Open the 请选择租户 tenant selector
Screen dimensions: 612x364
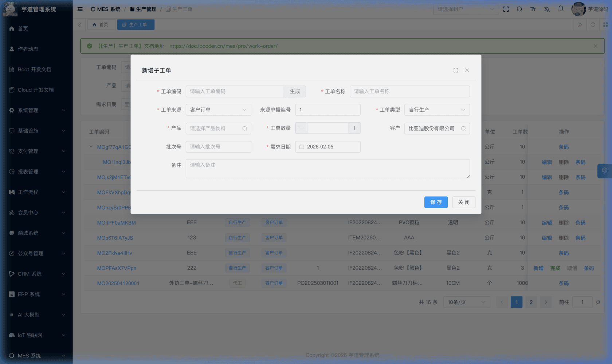[x=466, y=9]
